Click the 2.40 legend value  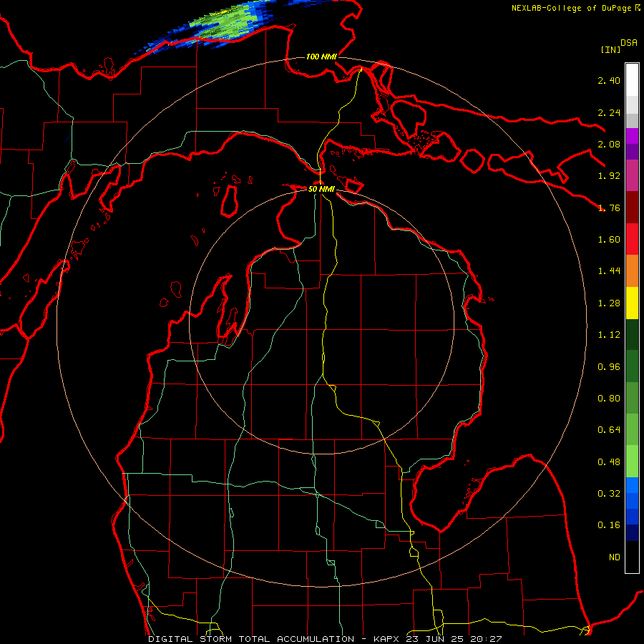tap(609, 80)
